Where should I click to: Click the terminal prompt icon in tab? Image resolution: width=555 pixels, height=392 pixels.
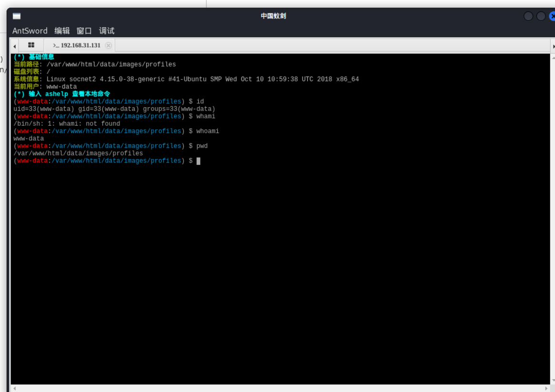point(56,45)
